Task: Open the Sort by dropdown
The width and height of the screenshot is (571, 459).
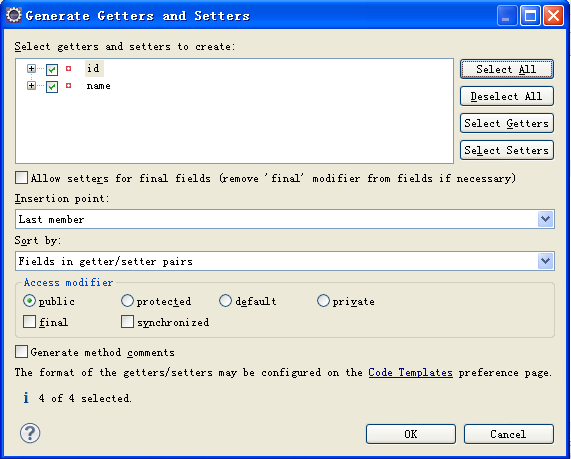Action: [285, 261]
